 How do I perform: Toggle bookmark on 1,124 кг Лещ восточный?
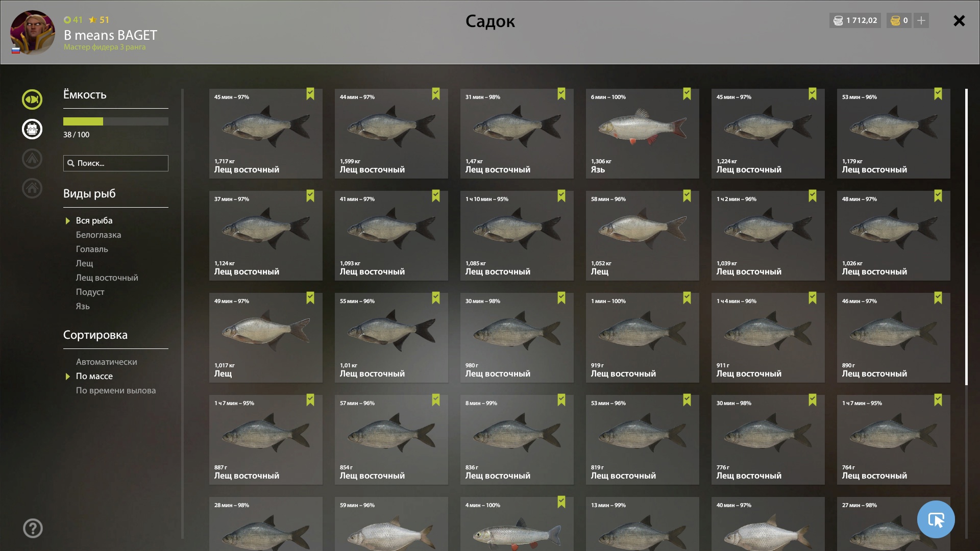click(310, 196)
